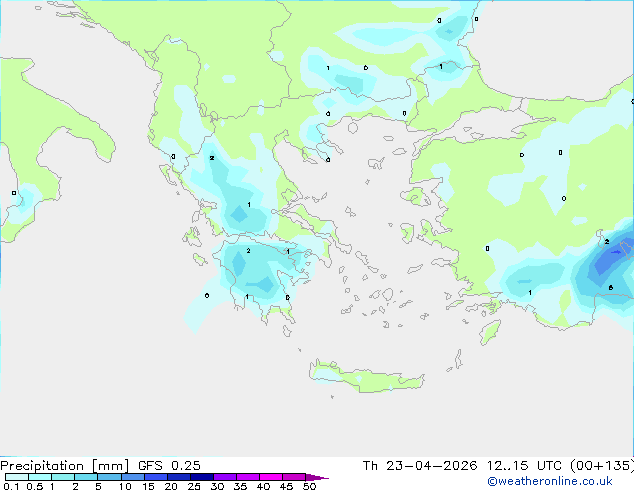Image resolution: width=634 pixels, height=490 pixels.
Task: Select the '10' legend scale label
Action: [125, 486]
